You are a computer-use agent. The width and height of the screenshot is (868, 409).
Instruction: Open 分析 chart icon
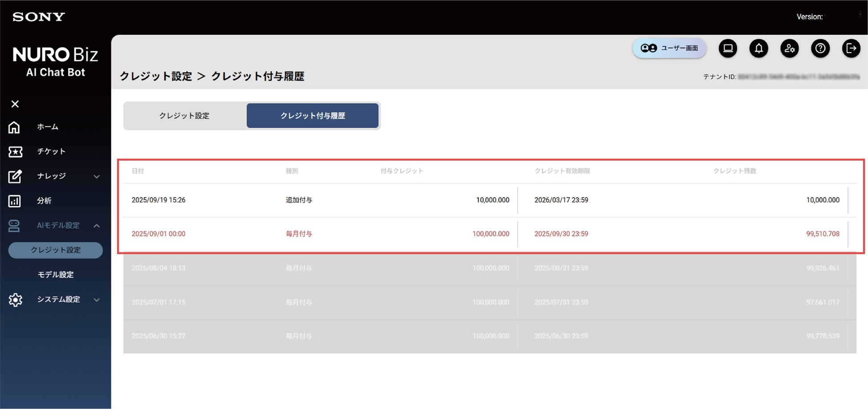[x=14, y=201]
